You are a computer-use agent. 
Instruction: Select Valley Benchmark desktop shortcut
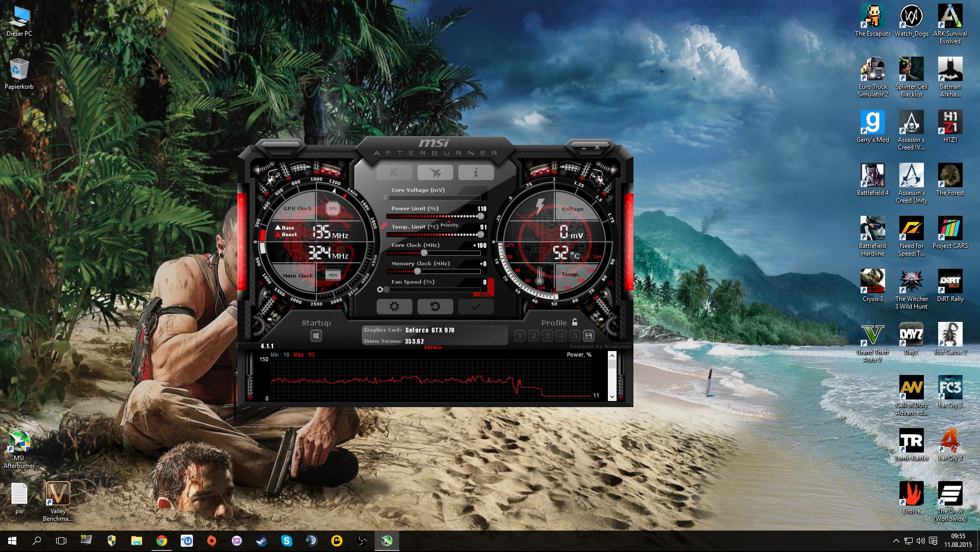pos(58,501)
